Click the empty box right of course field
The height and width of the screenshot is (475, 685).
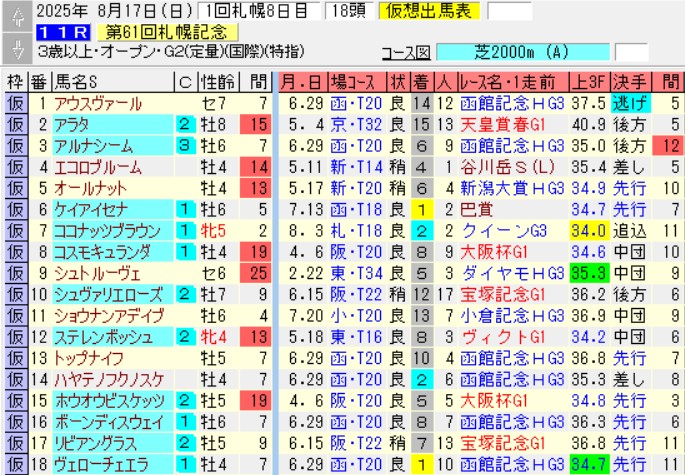tap(631, 50)
